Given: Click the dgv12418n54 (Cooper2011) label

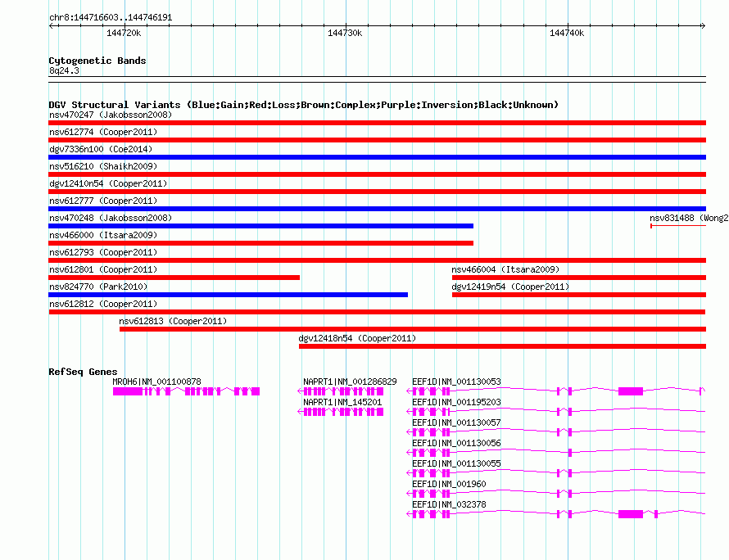Looking at the screenshot, I should pos(357,338).
